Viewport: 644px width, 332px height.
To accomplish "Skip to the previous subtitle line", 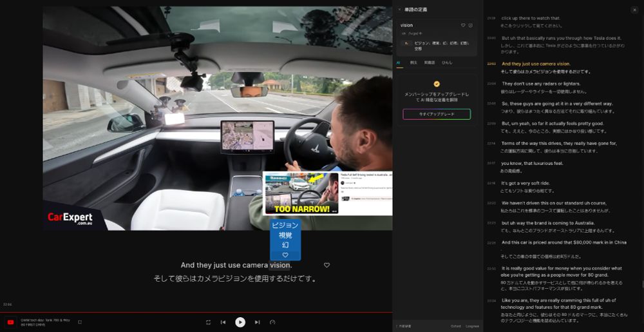I will coord(223,322).
